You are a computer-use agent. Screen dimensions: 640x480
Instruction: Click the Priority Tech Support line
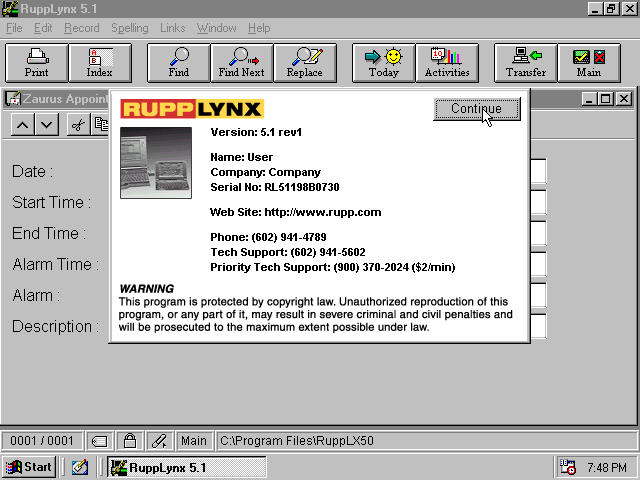click(333, 267)
